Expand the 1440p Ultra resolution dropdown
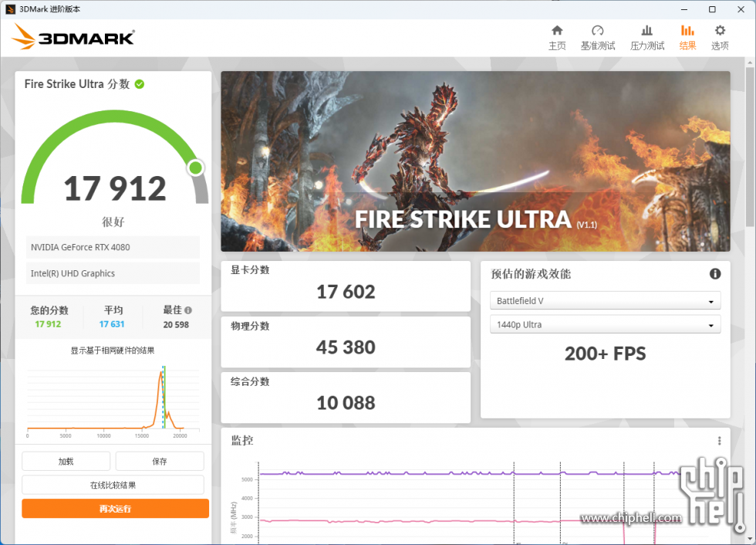 (x=605, y=324)
